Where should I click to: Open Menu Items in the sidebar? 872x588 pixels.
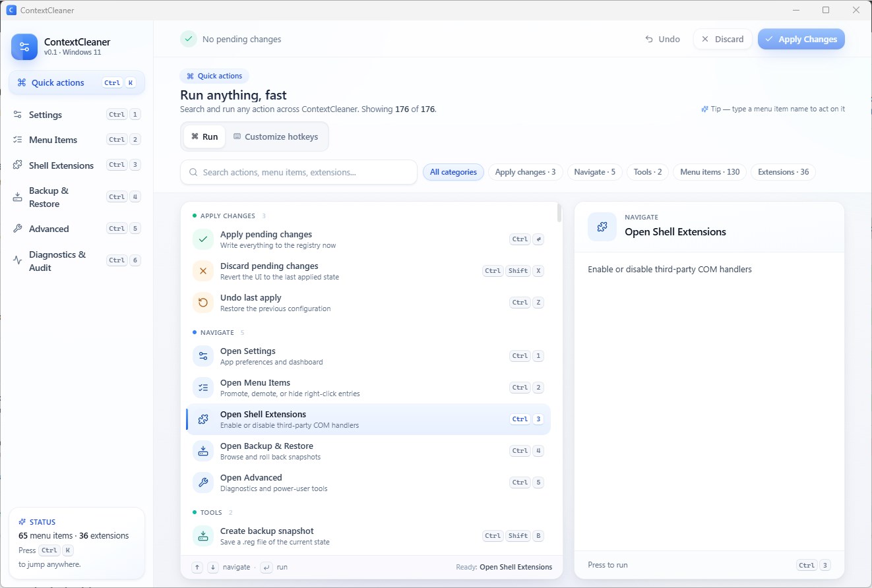pyautogui.click(x=77, y=140)
